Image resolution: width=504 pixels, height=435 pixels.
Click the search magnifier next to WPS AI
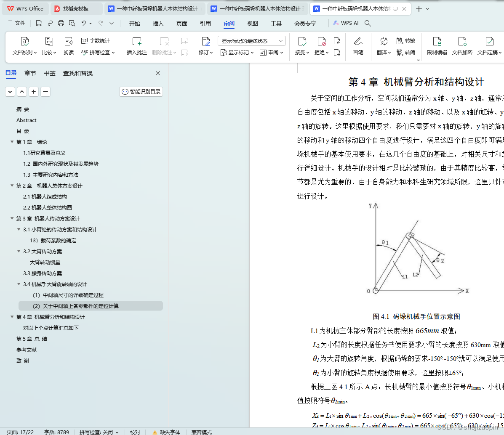point(368,23)
